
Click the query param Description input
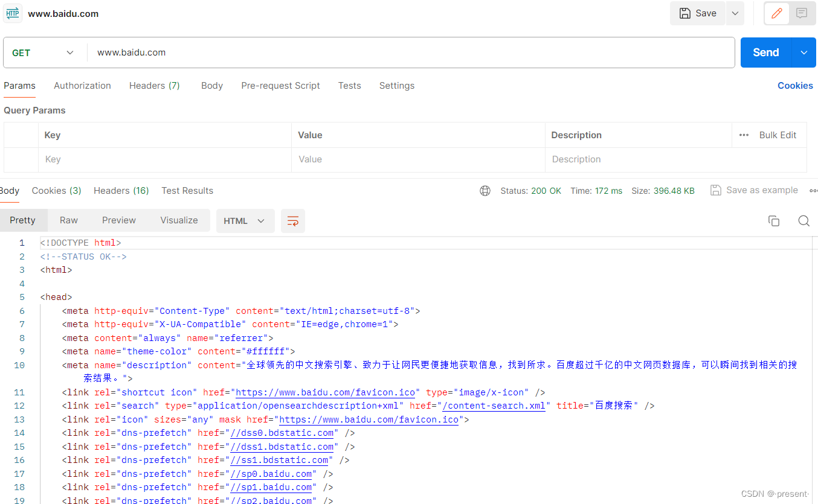(x=675, y=159)
